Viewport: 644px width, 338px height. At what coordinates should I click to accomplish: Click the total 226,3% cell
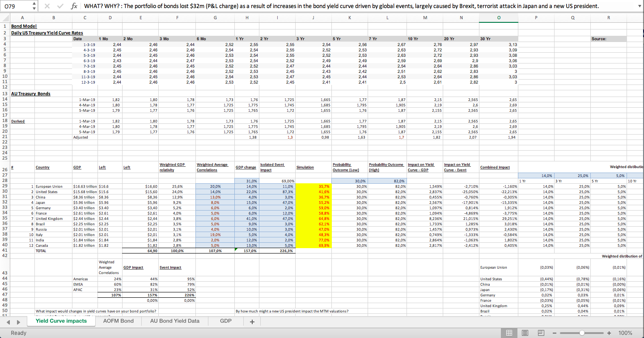point(277,251)
